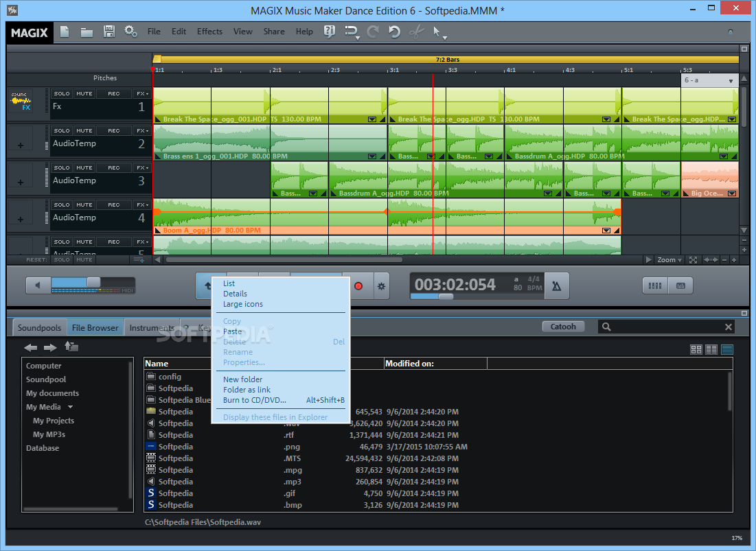Viewport: 756px width, 551px height.
Task: Open FX dropdown on track 2
Action: click(142, 130)
